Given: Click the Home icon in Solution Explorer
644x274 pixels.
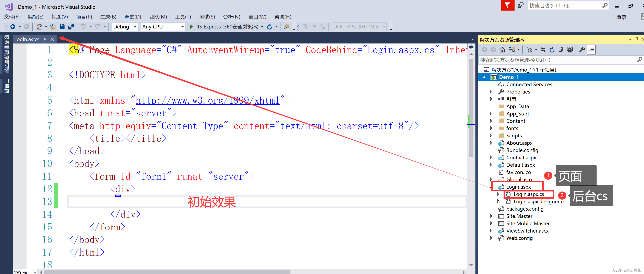Looking at the screenshot, I should pyautogui.click(x=502, y=50).
